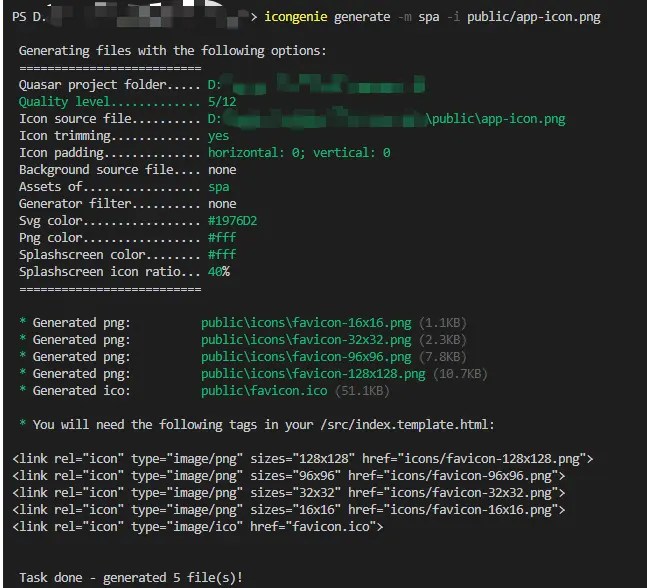
Task: Click the link tag with sizes="96x96"
Action: (x=288, y=476)
